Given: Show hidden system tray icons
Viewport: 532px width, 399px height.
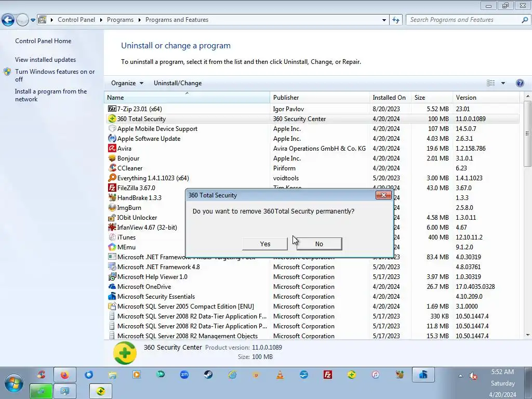Looking at the screenshot, I should (460, 376).
